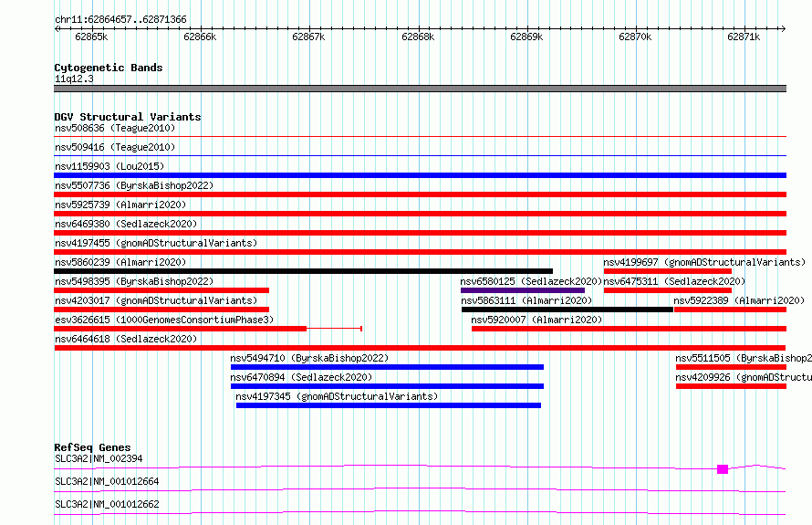This screenshot has height=525, width=812.
Task: Open the nsv6475311 (Sedlazeck2020) label
Action: [674, 281]
